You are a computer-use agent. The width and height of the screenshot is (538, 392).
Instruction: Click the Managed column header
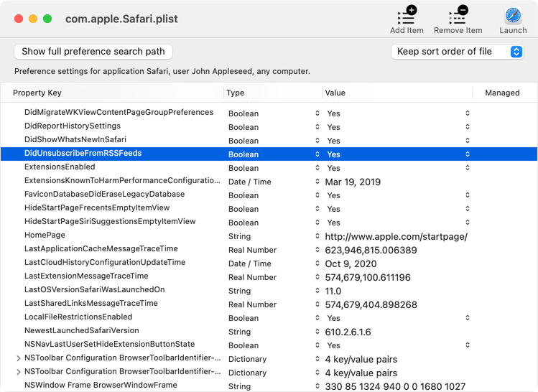tap(502, 93)
